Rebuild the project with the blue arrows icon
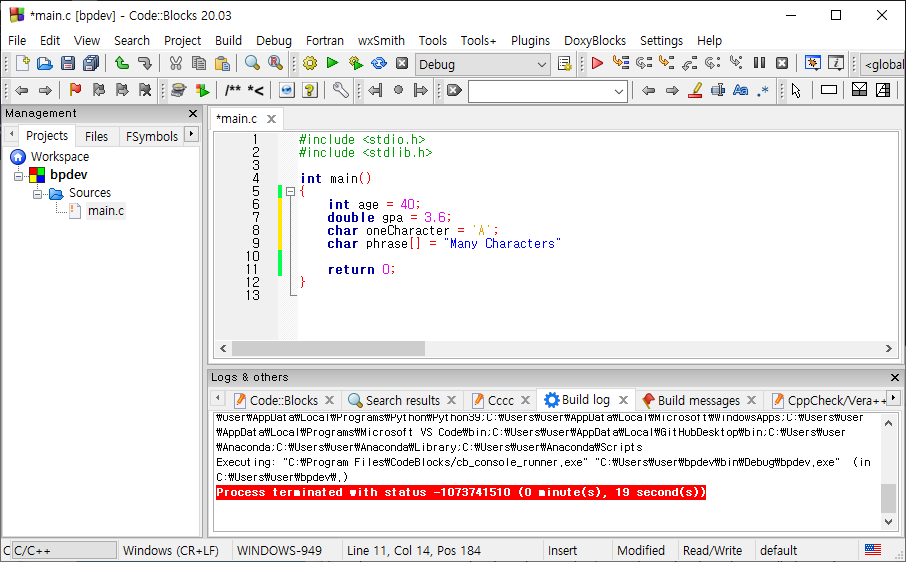 tap(378, 64)
